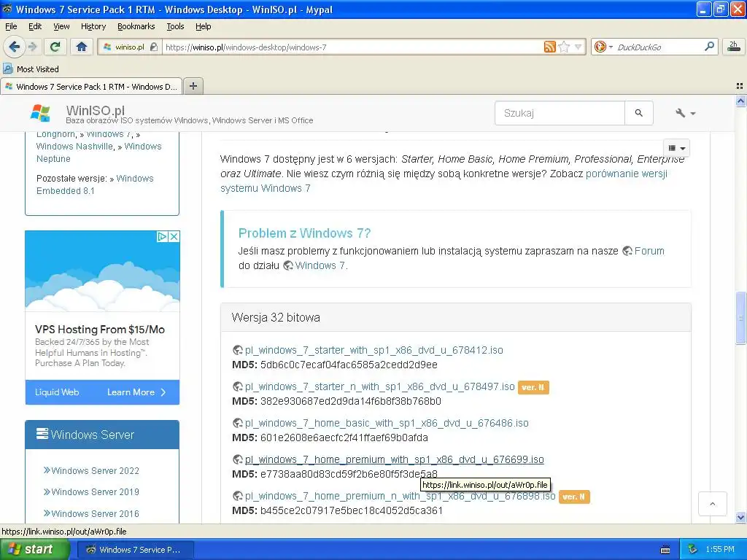The width and height of the screenshot is (747, 560).
Task: Open the Windows Server 2019 link
Action: pos(96,491)
